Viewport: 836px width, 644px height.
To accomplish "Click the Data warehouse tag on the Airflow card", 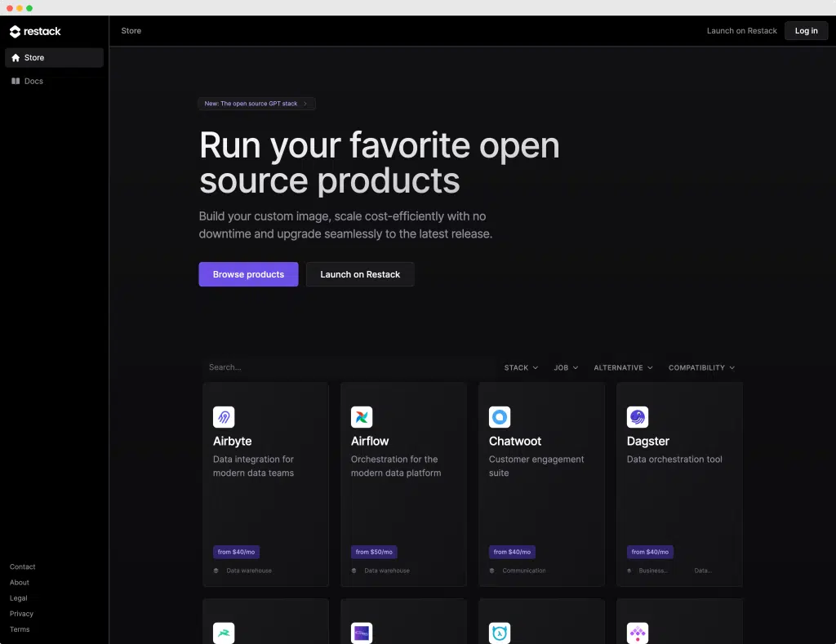I will [387, 571].
